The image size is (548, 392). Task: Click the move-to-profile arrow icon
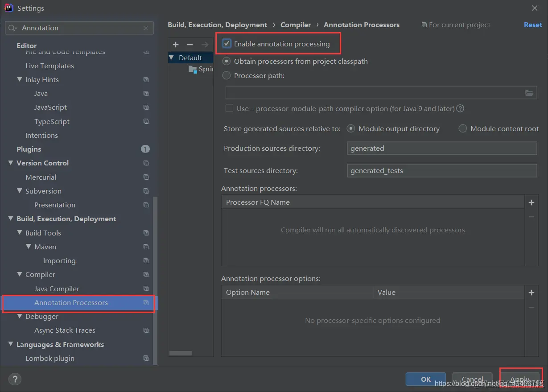(205, 45)
